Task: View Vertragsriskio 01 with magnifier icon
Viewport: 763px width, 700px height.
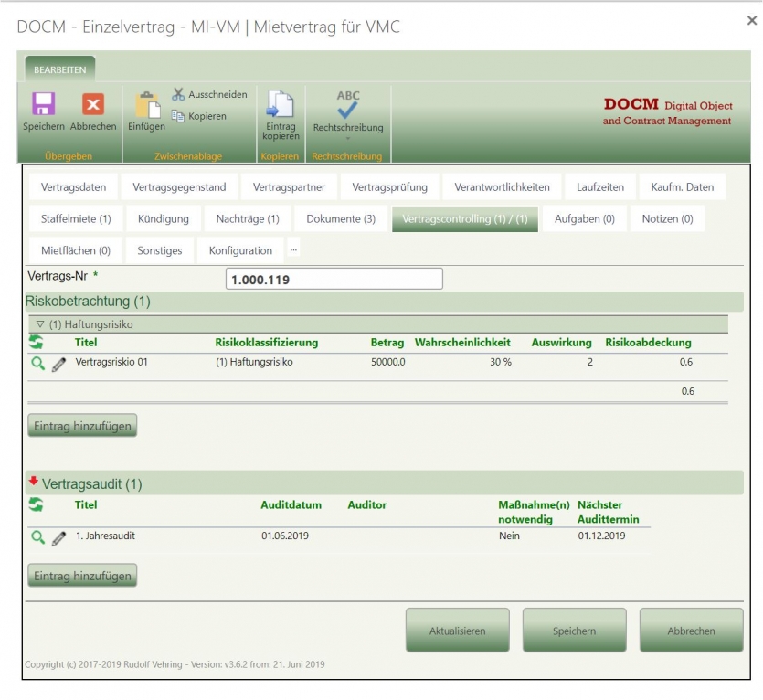Action: 38,363
